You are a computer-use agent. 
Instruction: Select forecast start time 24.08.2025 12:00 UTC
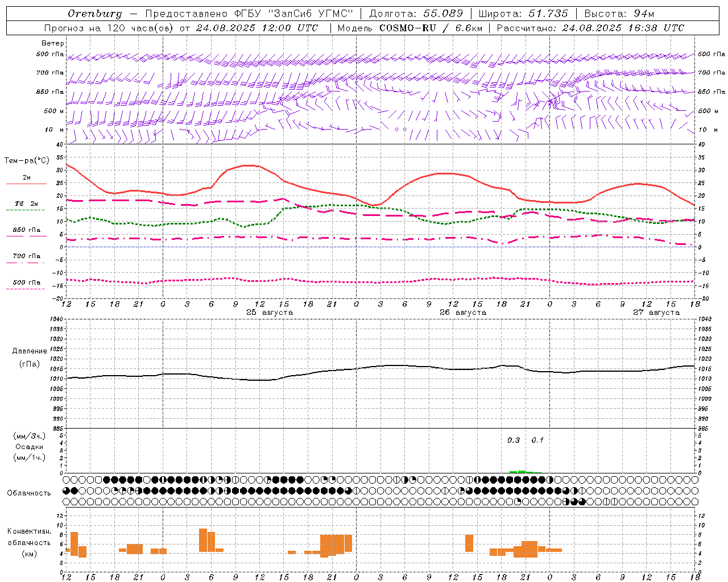257,28
